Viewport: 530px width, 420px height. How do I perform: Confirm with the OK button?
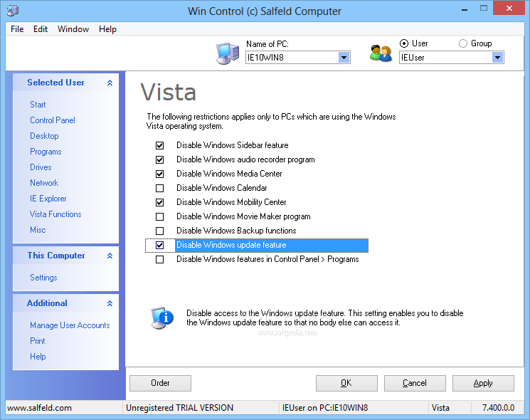click(346, 383)
